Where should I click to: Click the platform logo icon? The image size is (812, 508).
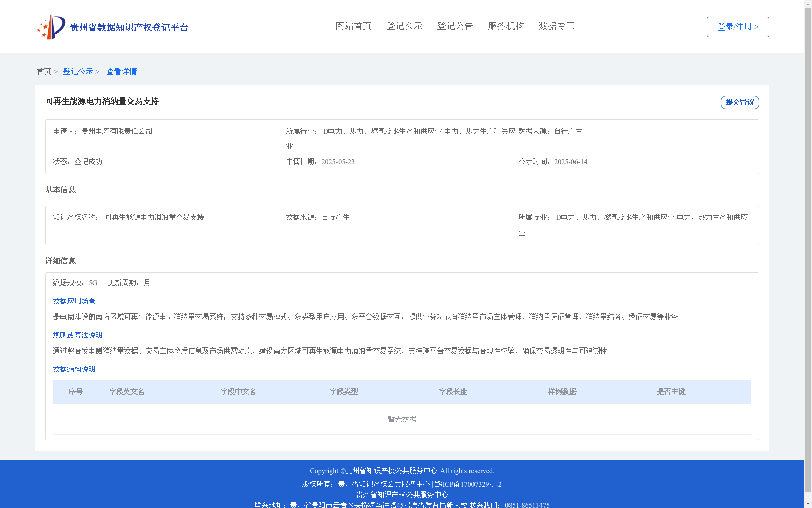point(51,27)
